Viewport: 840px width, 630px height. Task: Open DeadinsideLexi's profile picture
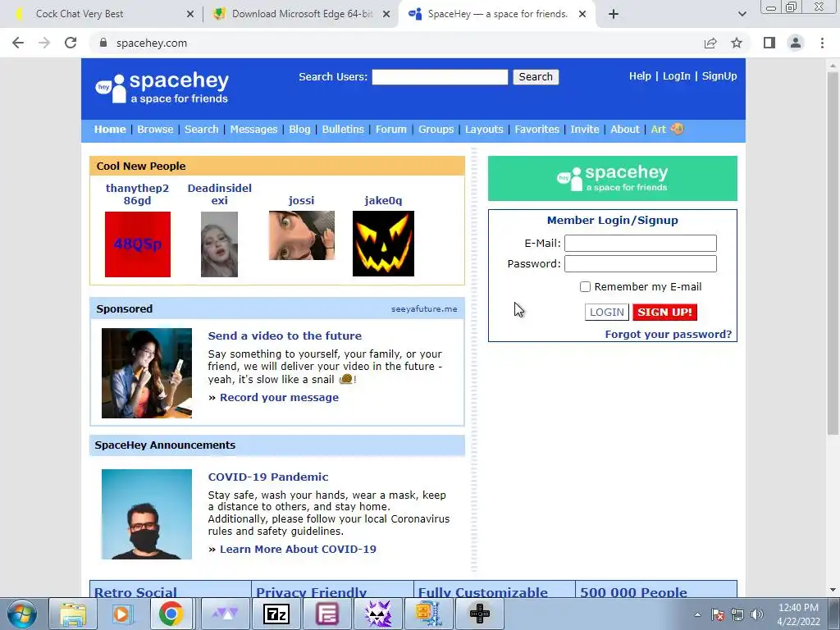[x=219, y=244]
